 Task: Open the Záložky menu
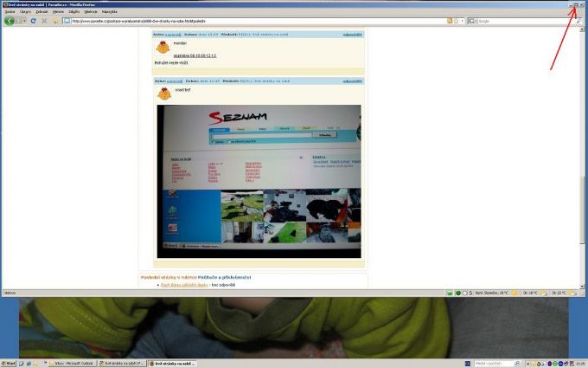pos(73,11)
